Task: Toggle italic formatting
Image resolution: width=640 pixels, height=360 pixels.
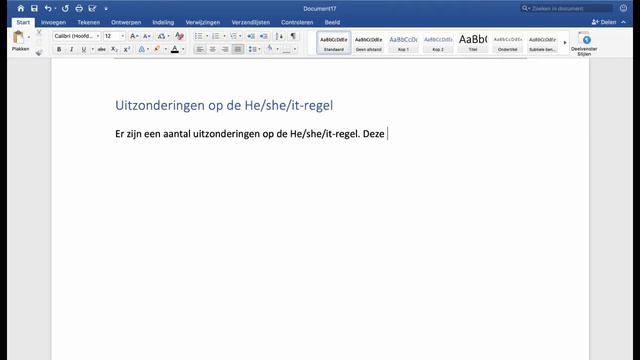Action: click(x=71, y=49)
